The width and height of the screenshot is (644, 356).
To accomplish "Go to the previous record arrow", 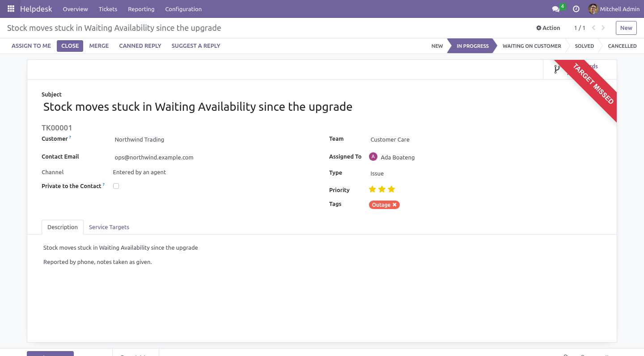I will [593, 28].
